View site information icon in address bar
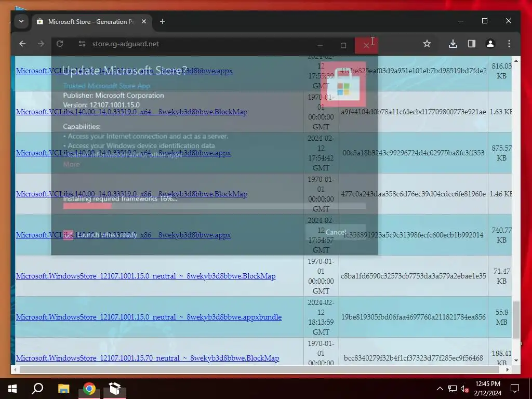 [x=82, y=44]
